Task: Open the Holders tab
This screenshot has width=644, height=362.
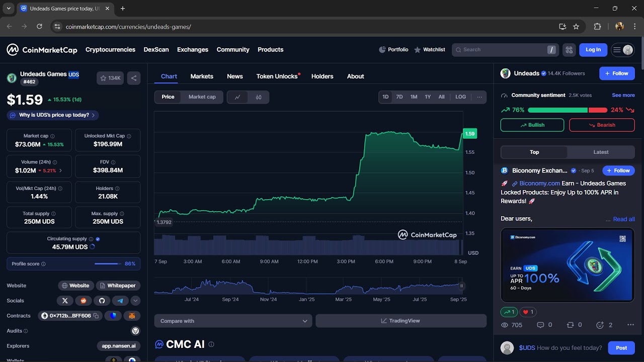Action: (x=323, y=76)
